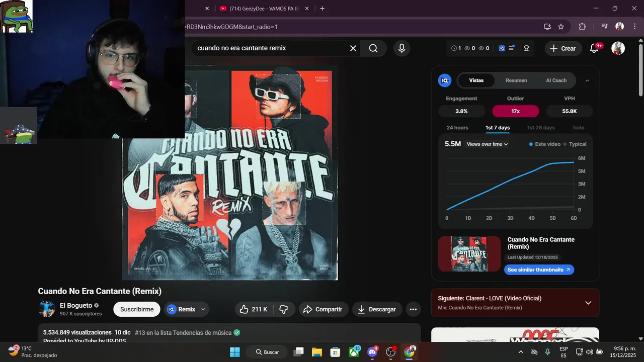Open Chrome profile avatar in toolbar
Screen dimensions: 644x362
coord(619,27)
